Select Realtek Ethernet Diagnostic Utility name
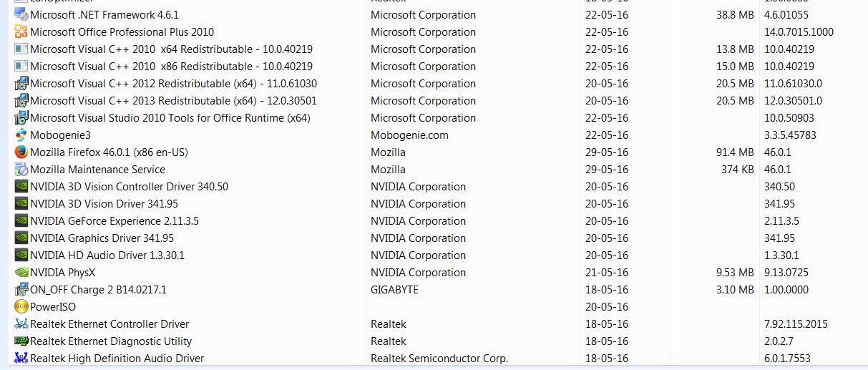Viewport: 868px width, 370px height. [111, 341]
